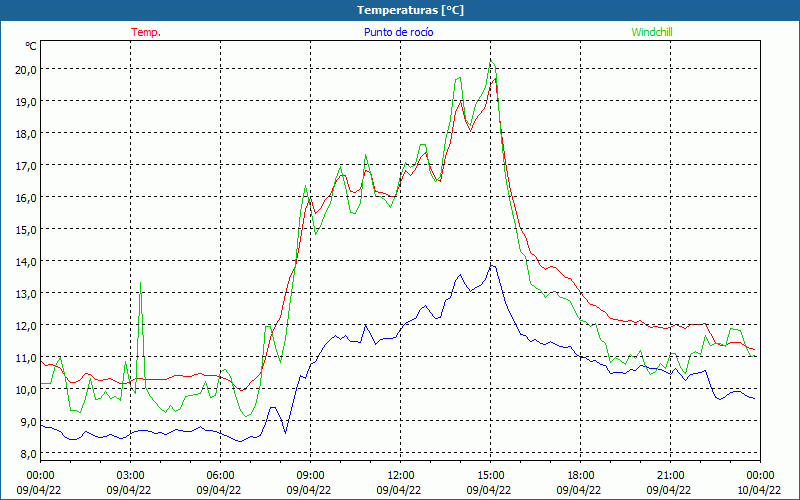This screenshot has height=500, width=800.
Task: Click the Temperaturas [°C] chart title
Action: tap(410, 10)
